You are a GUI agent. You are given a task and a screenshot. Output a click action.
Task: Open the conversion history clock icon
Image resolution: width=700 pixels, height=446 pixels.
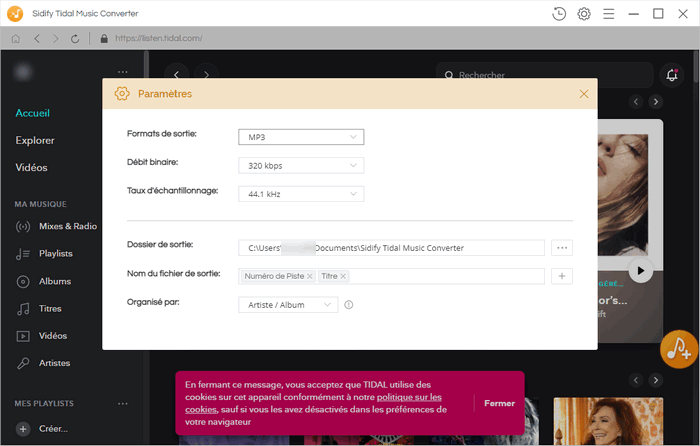click(x=559, y=14)
